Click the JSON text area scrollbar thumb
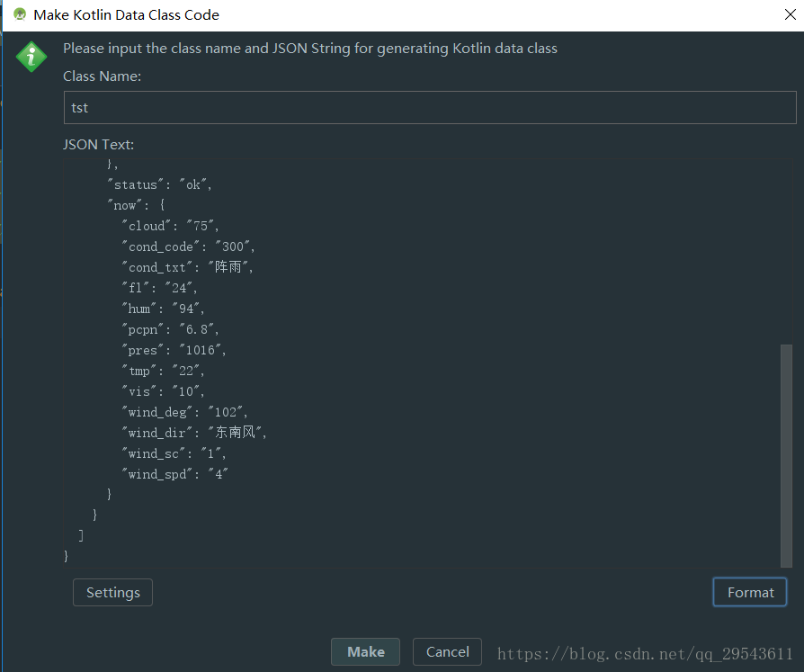 pos(786,455)
